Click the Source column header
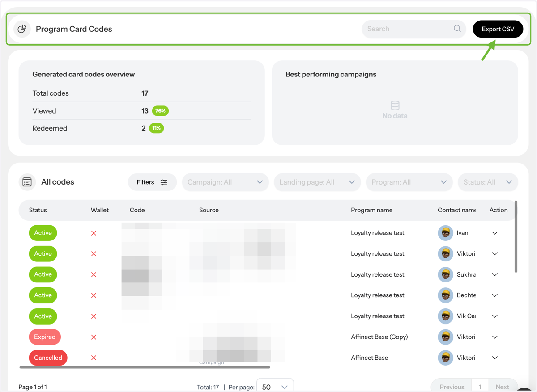 pos(209,210)
